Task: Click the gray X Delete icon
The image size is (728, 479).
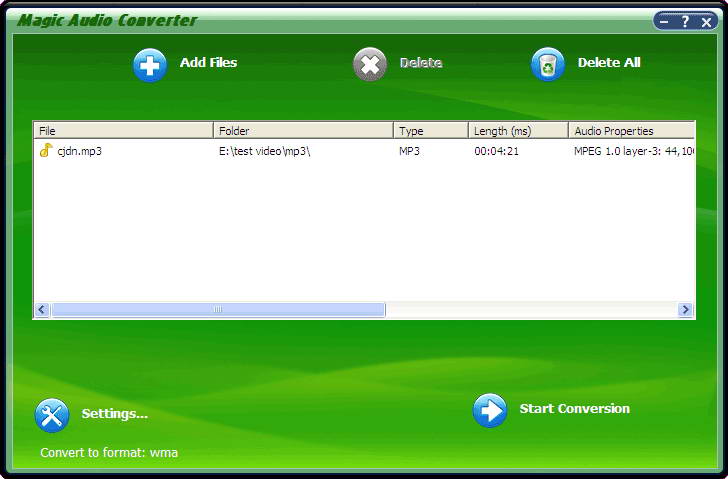Action: [370, 64]
